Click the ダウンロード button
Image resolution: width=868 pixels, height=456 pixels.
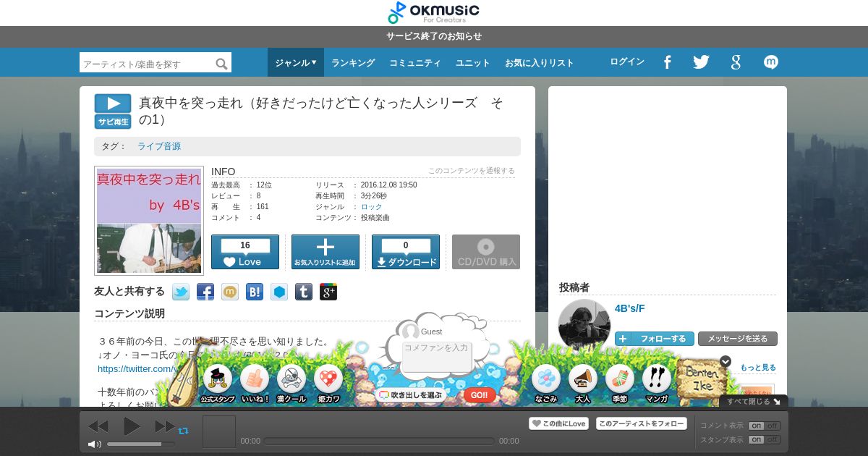[406, 252]
